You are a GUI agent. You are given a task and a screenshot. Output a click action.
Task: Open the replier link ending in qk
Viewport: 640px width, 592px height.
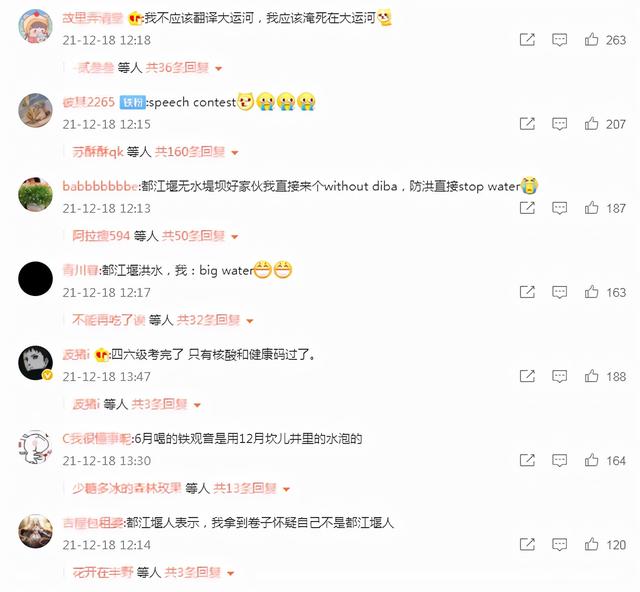(x=98, y=152)
